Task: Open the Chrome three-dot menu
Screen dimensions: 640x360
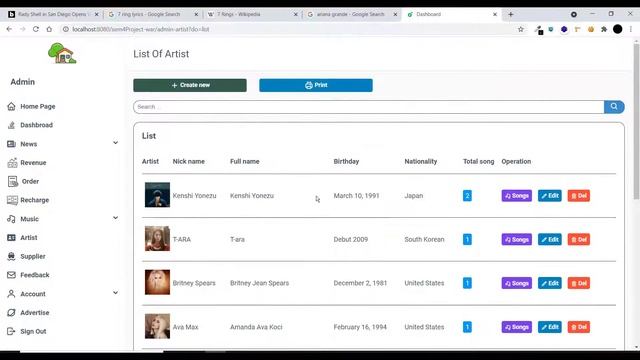Action: 631,29
